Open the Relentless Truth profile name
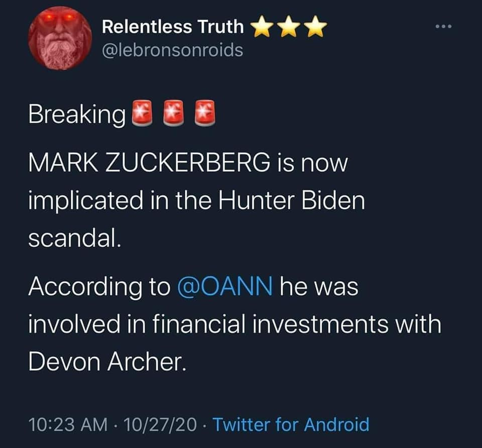 point(172,28)
